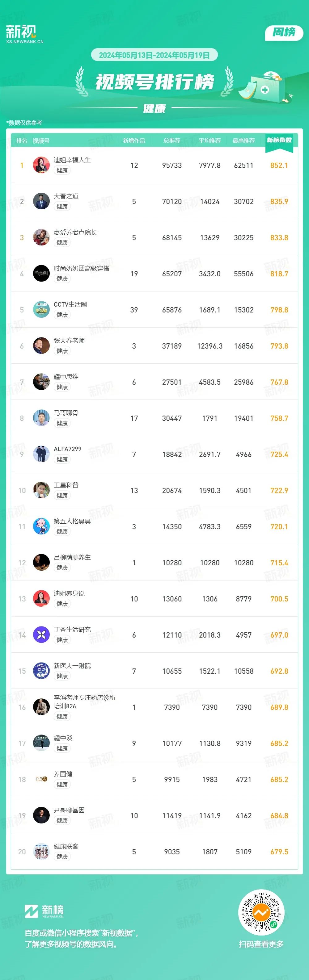Click the 养固健 logo icon

coord(41,780)
